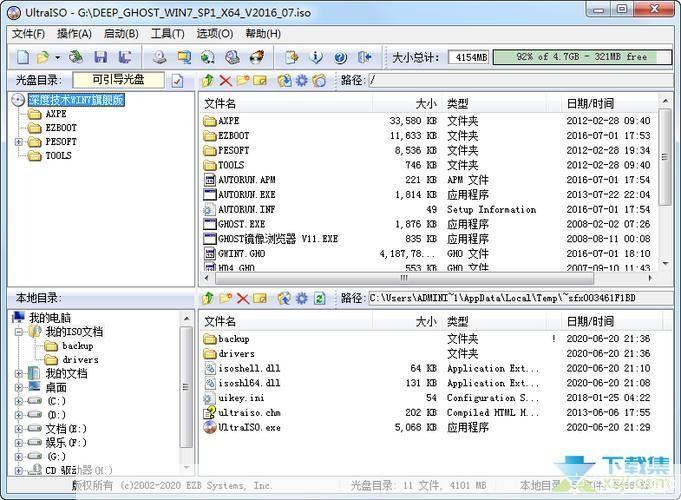Create a new ISO with the New icon

point(23,57)
